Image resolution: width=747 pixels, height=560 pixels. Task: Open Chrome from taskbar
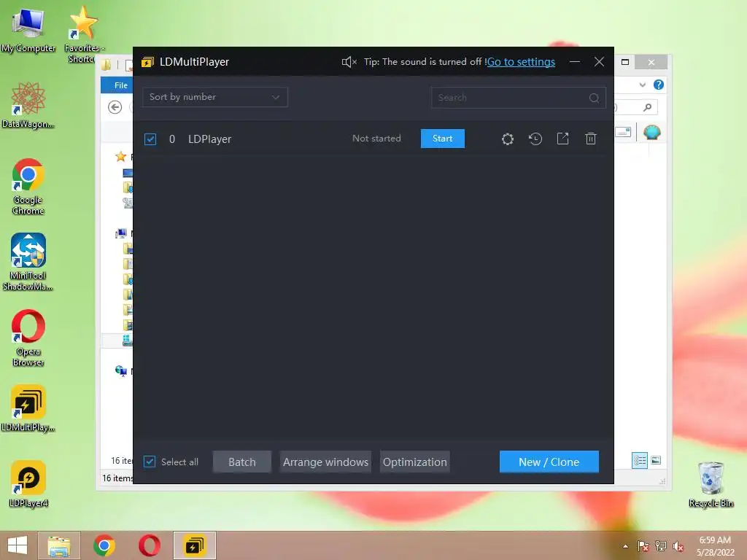coord(104,545)
